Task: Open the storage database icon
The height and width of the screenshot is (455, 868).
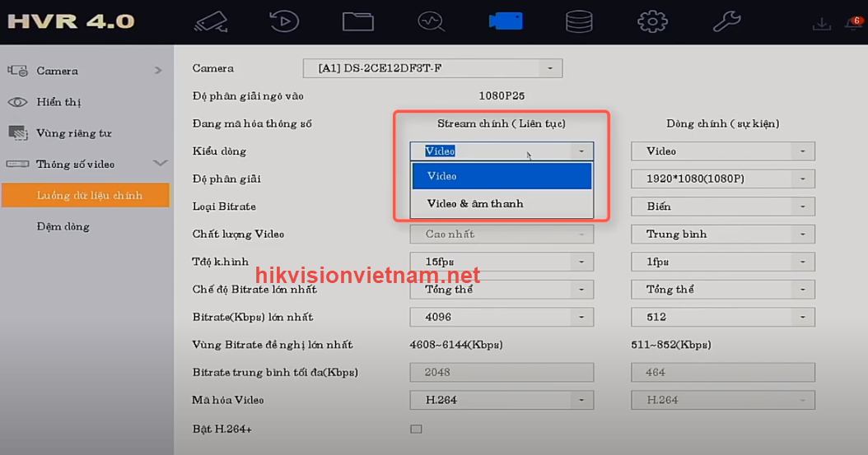Action: coord(579,21)
